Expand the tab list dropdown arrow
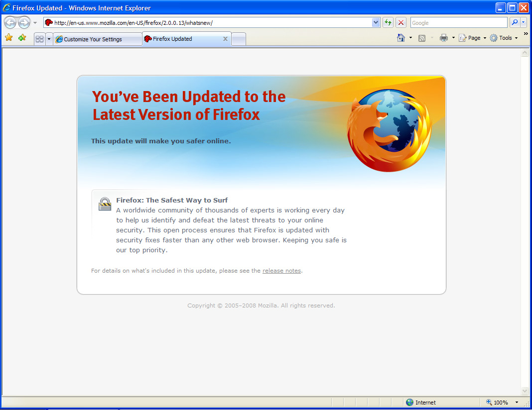 tap(49, 39)
